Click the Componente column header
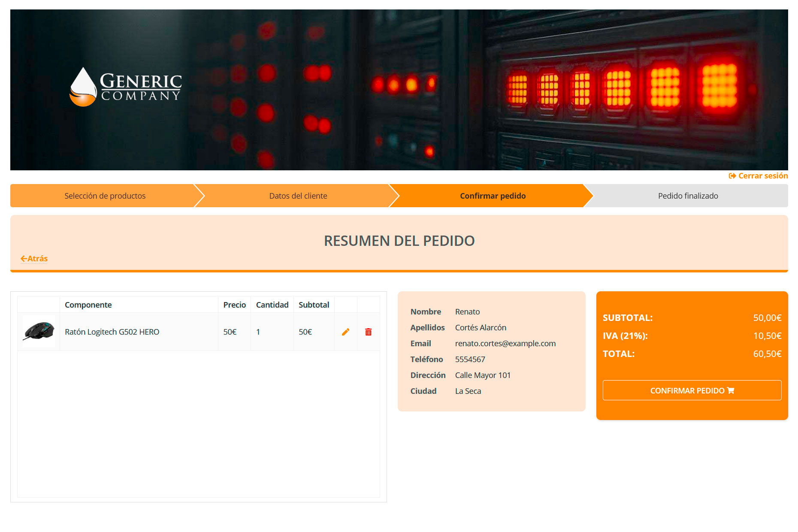The image size is (798, 532). click(88, 305)
